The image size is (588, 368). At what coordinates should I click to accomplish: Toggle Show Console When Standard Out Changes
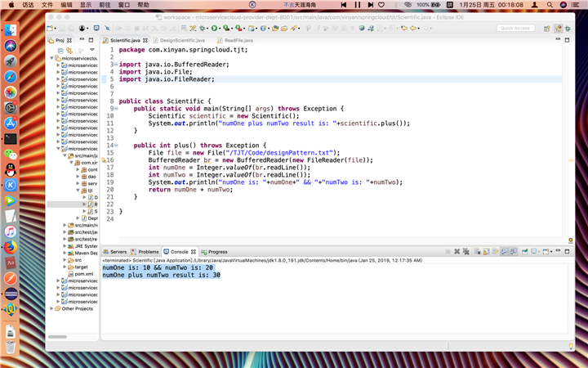coord(505,252)
